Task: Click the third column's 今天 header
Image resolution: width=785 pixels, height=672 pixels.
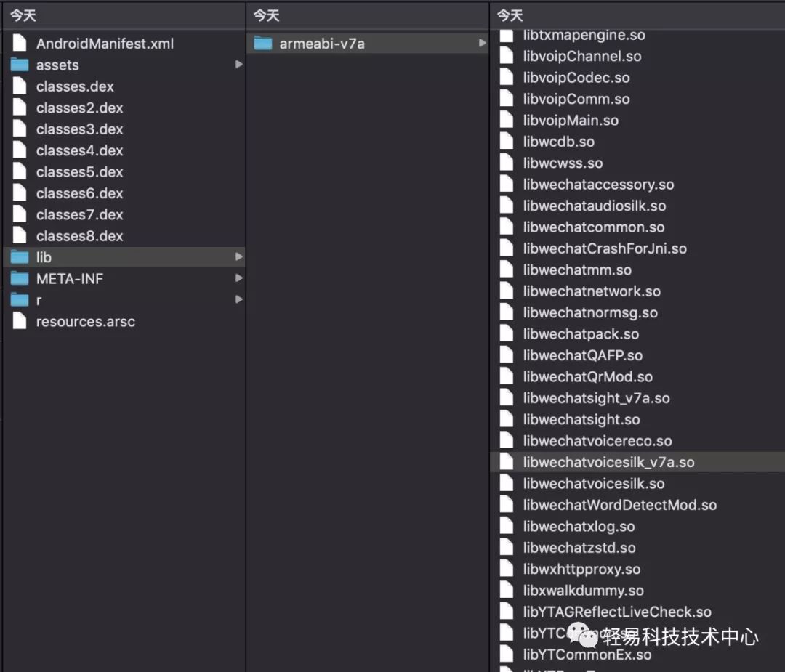Action: tap(510, 15)
